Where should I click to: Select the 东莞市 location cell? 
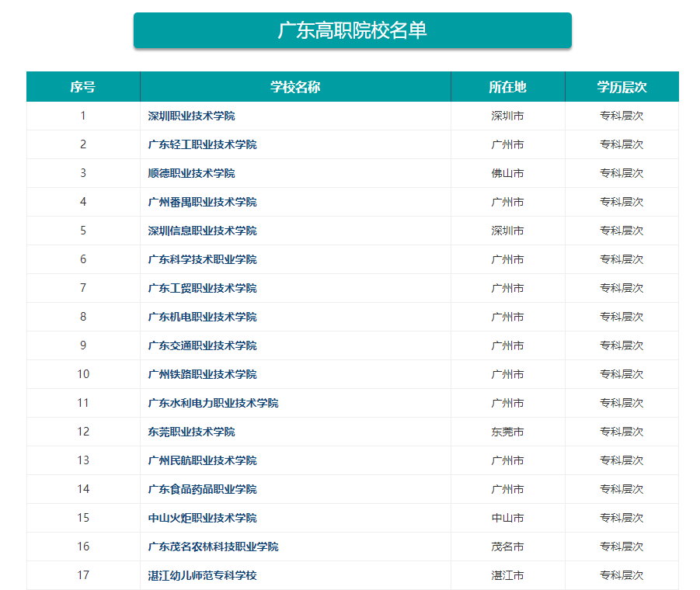507,432
